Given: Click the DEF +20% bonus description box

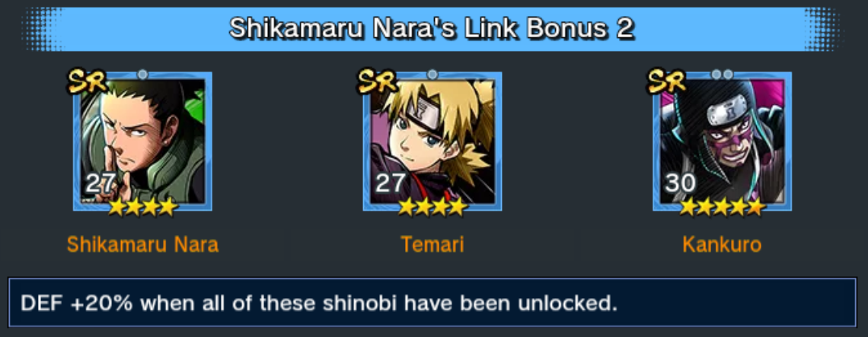Looking at the screenshot, I should [432, 303].
